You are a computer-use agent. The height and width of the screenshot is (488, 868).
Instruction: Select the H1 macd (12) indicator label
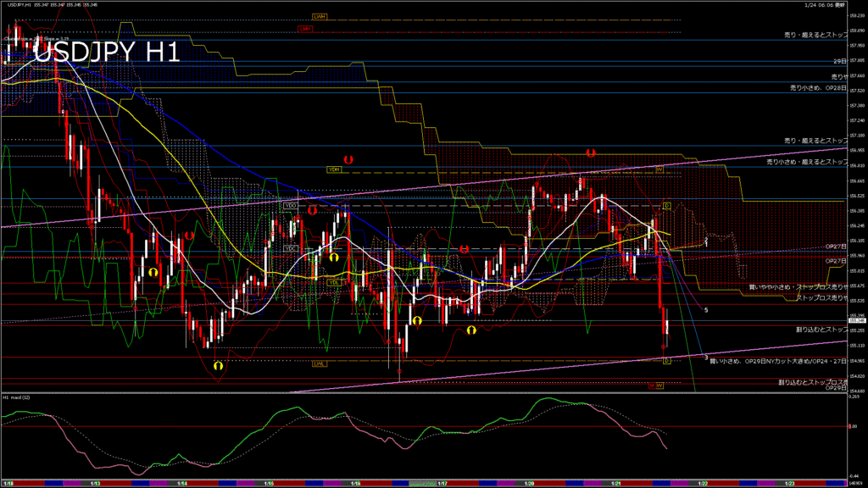17,397
